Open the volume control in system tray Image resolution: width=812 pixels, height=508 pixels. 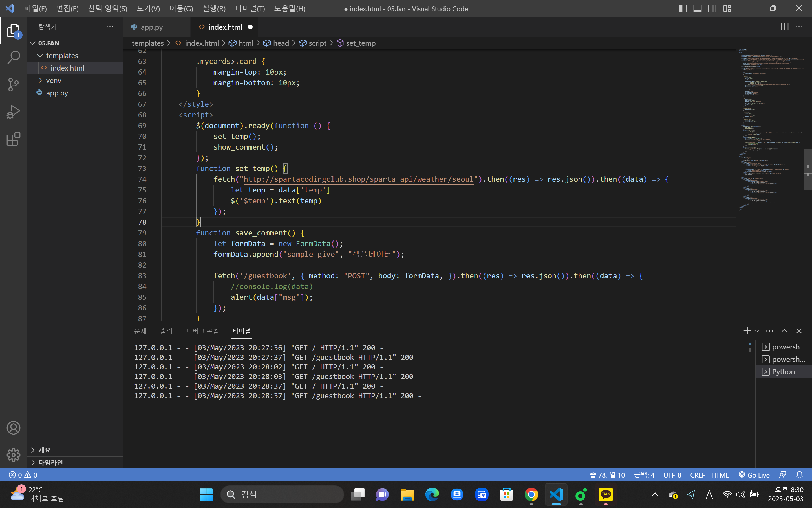741,494
